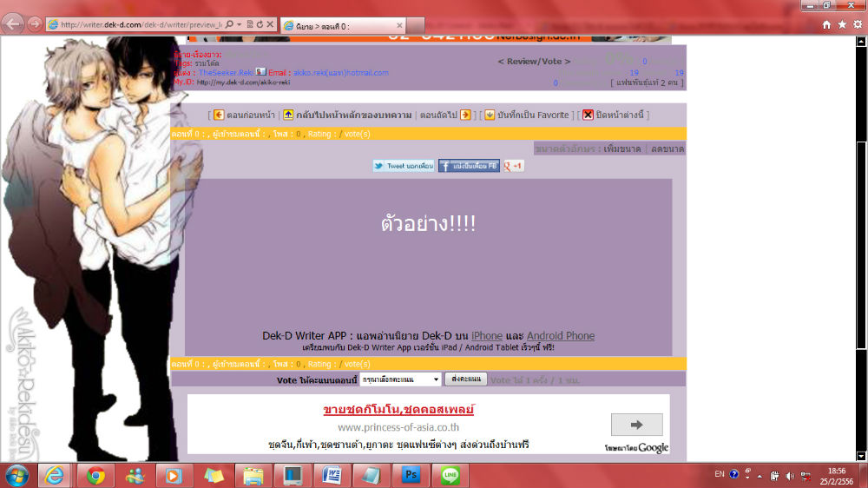Click Internet Explorer in the taskbar
Viewport: 868px width, 488px height.
point(54,476)
